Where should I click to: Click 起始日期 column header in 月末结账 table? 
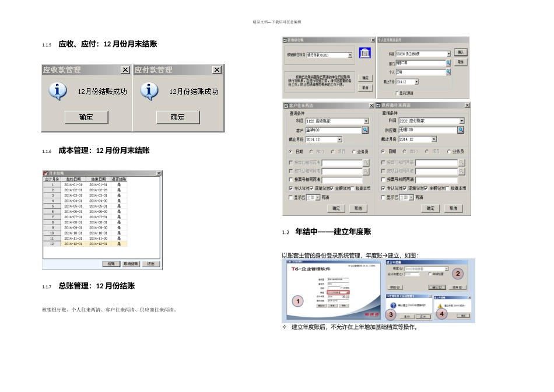[x=73, y=179]
